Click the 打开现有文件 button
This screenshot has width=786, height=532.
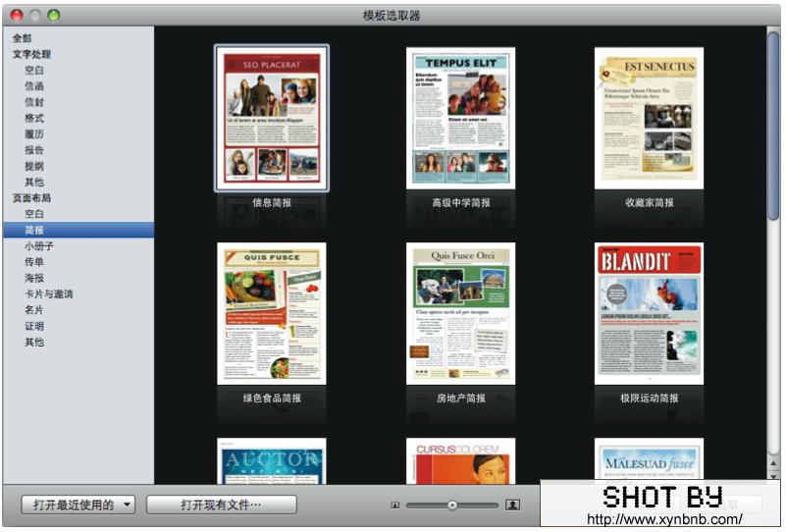tap(221, 505)
